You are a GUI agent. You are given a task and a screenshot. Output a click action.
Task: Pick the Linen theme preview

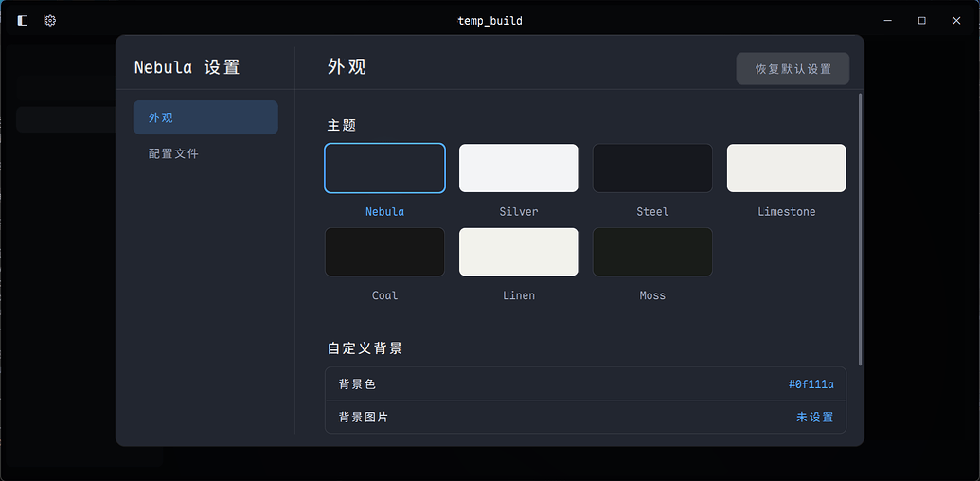coord(519,252)
